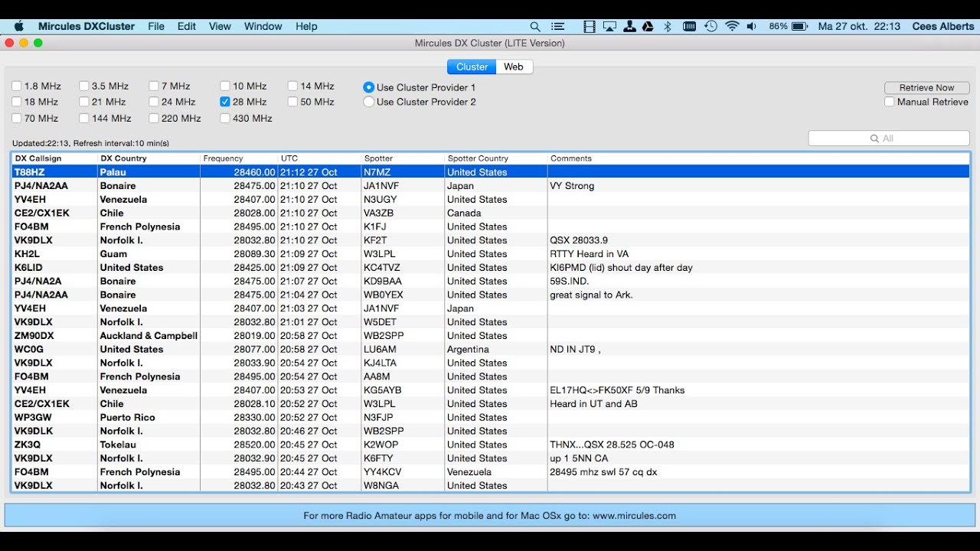
Task: Enable the 144 MHz band filter
Action: [84, 119]
